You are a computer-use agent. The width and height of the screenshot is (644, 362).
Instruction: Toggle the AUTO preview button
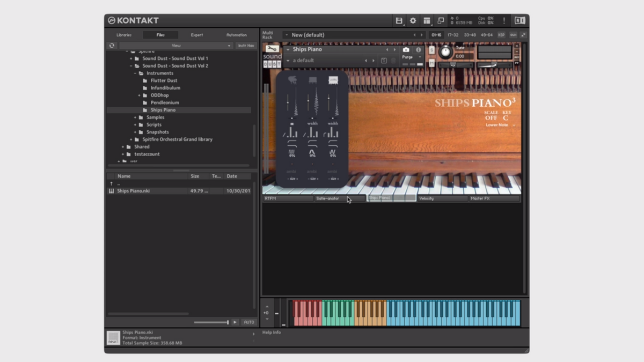point(249,322)
